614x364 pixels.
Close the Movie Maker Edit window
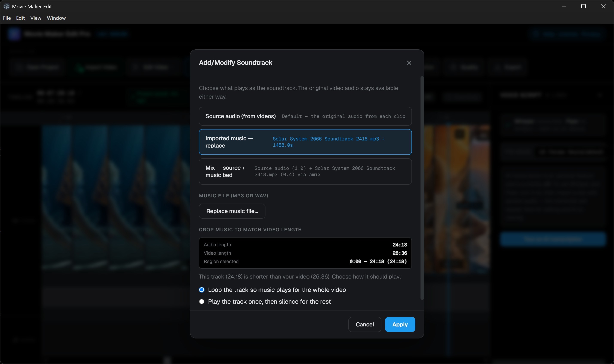[x=603, y=6]
